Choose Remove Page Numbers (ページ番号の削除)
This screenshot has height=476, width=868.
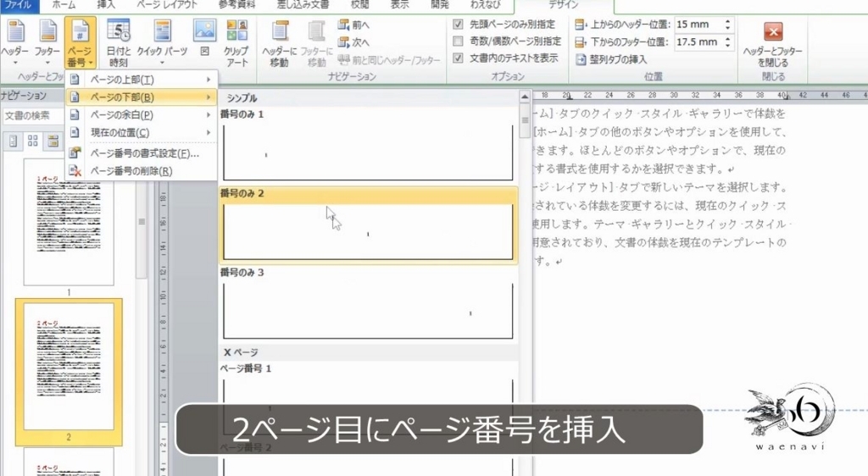(142, 171)
